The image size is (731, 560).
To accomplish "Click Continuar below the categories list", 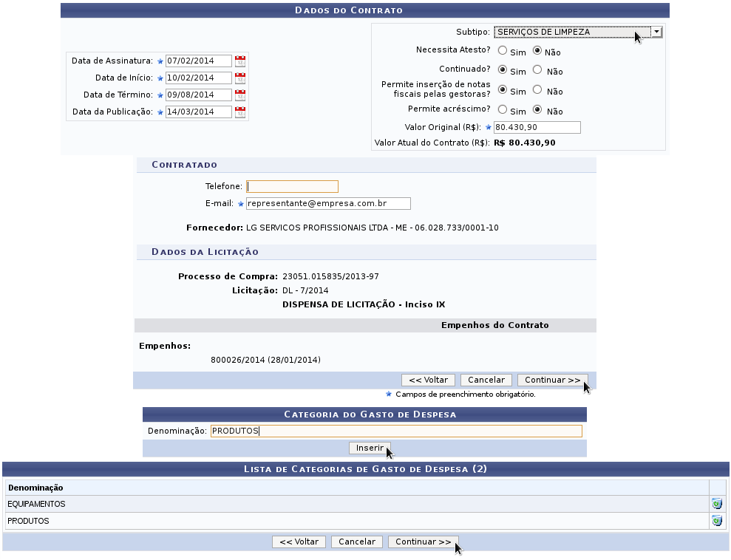I will pos(424,542).
